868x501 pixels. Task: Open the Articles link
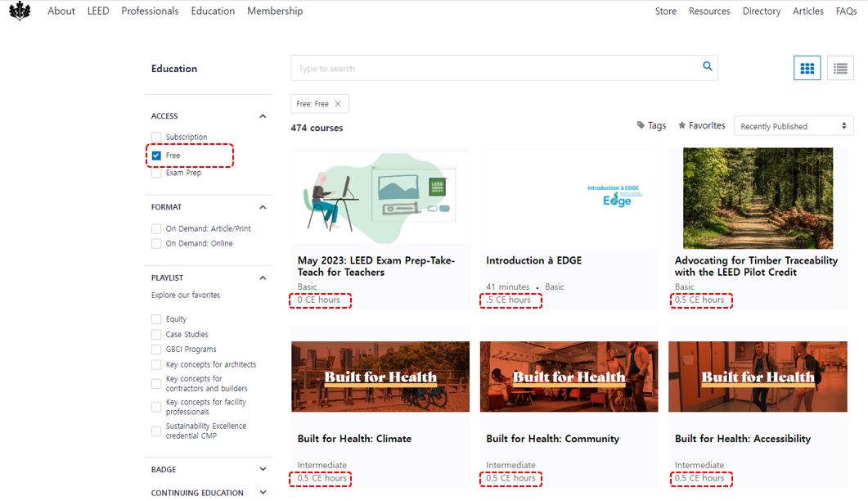pos(807,11)
